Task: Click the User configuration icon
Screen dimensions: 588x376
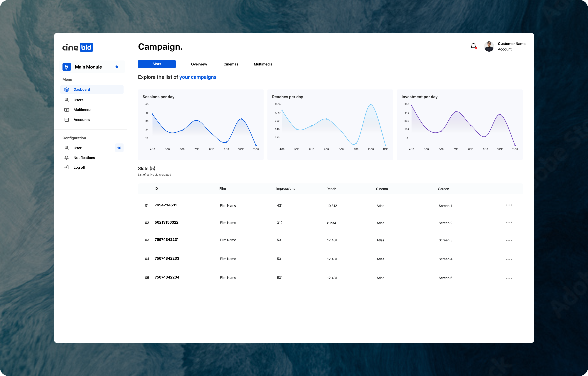Action: pos(66,147)
